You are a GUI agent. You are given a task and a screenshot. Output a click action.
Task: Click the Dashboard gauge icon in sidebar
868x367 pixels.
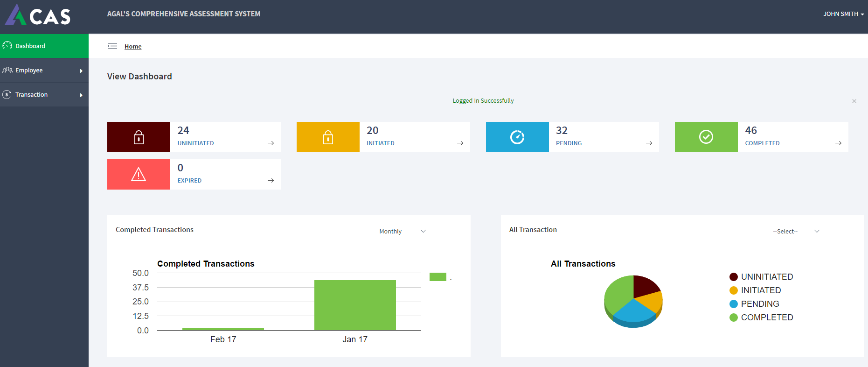[x=7, y=45]
